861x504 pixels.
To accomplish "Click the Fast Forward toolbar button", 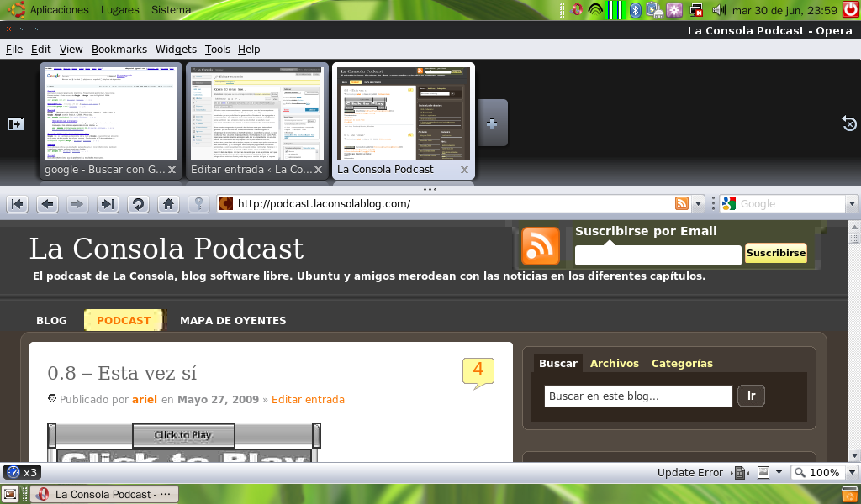I will (108, 204).
